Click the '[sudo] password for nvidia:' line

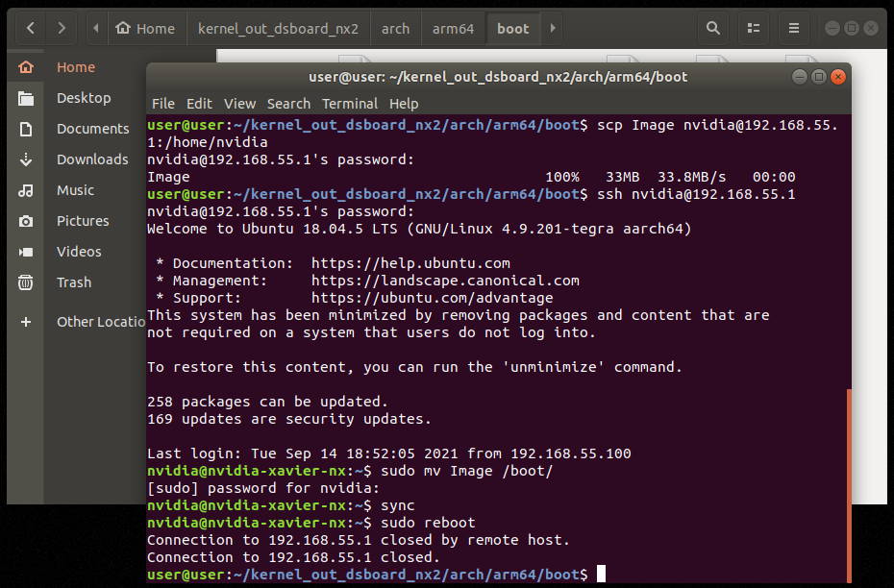point(263,488)
